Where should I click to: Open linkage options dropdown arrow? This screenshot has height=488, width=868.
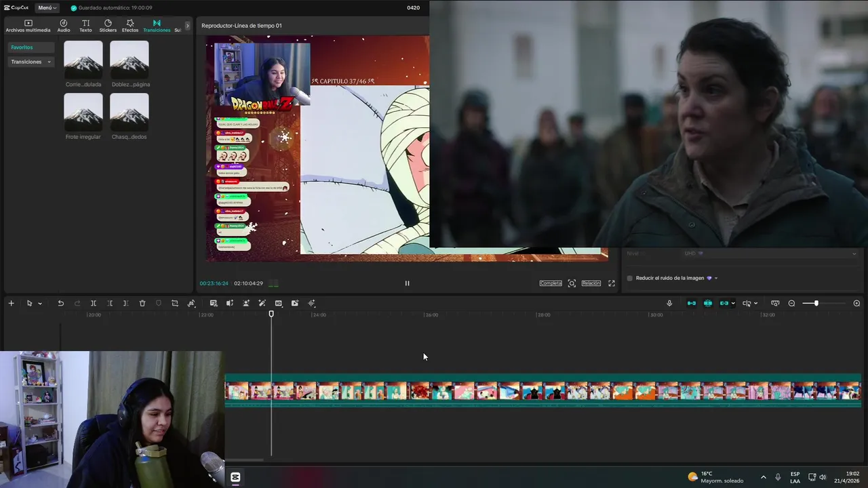(x=733, y=304)
